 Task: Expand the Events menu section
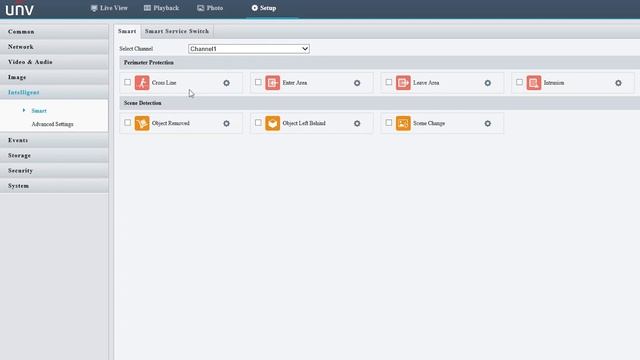[54, 140]
